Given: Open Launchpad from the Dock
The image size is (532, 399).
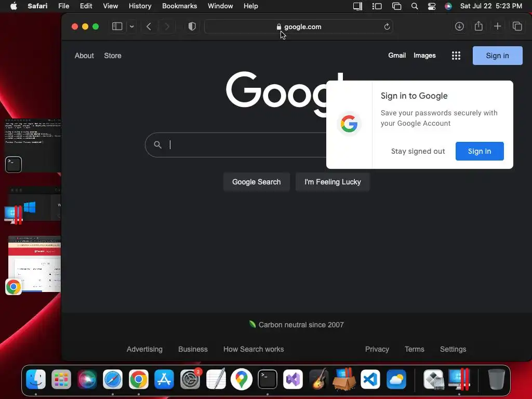Looking at the screenshot, I should (61, 379).
